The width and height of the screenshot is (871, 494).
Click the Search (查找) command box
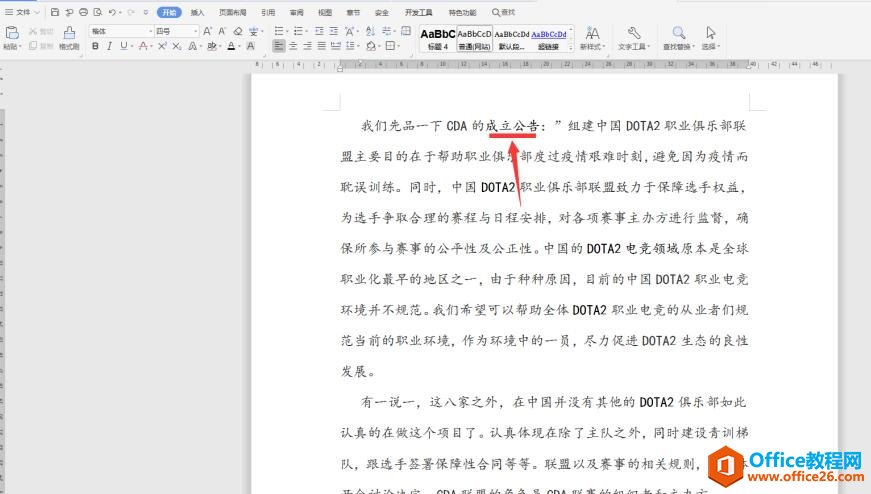tap(504, 12)
